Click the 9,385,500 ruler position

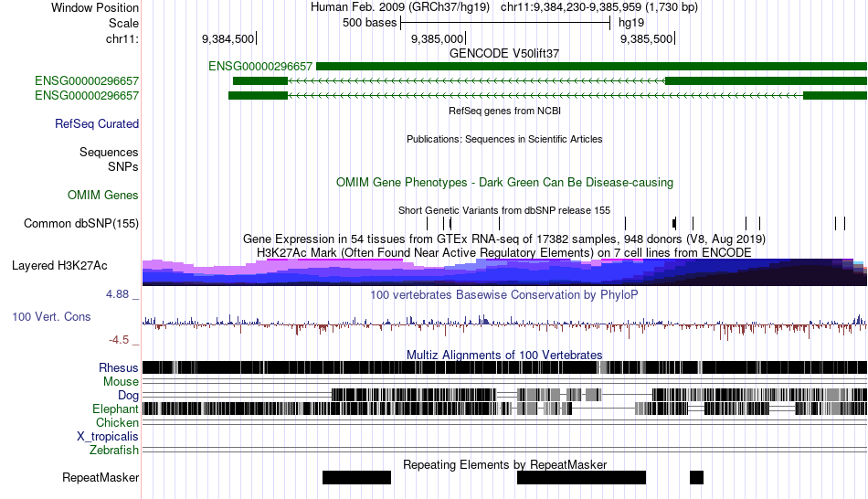pyautogui.click(x=647, y=38)
